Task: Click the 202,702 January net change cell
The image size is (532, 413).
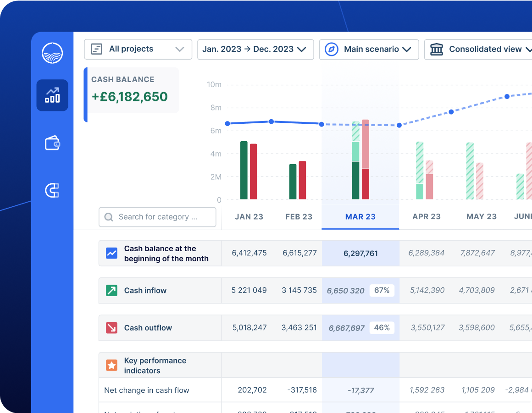Action: [252, 390]
